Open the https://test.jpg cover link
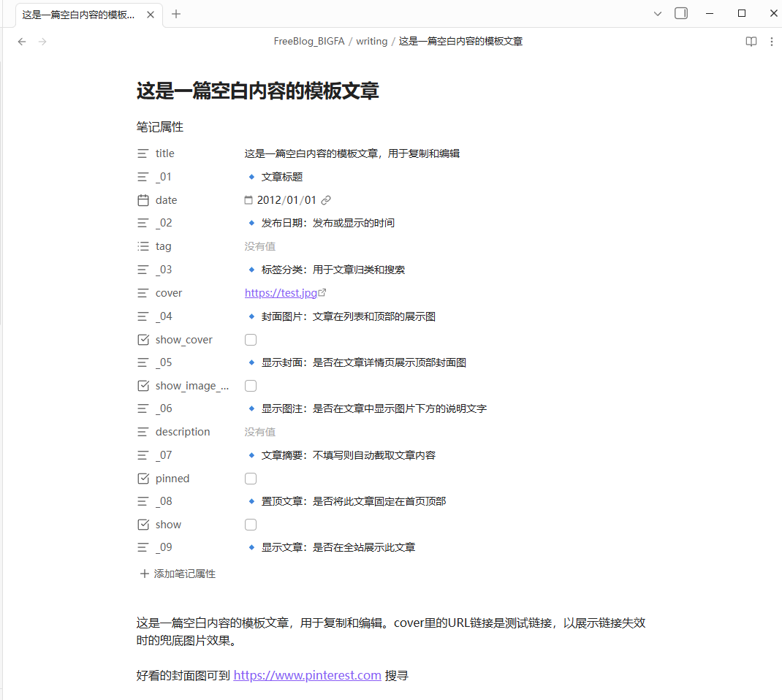The height and width of the screenshot is (700, 782). pos(281,293)
